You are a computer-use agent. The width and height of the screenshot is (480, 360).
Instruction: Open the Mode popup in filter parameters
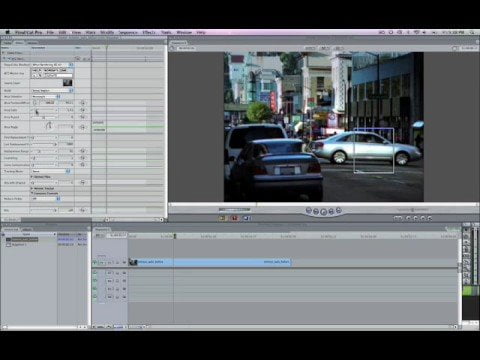pos(52,90)
